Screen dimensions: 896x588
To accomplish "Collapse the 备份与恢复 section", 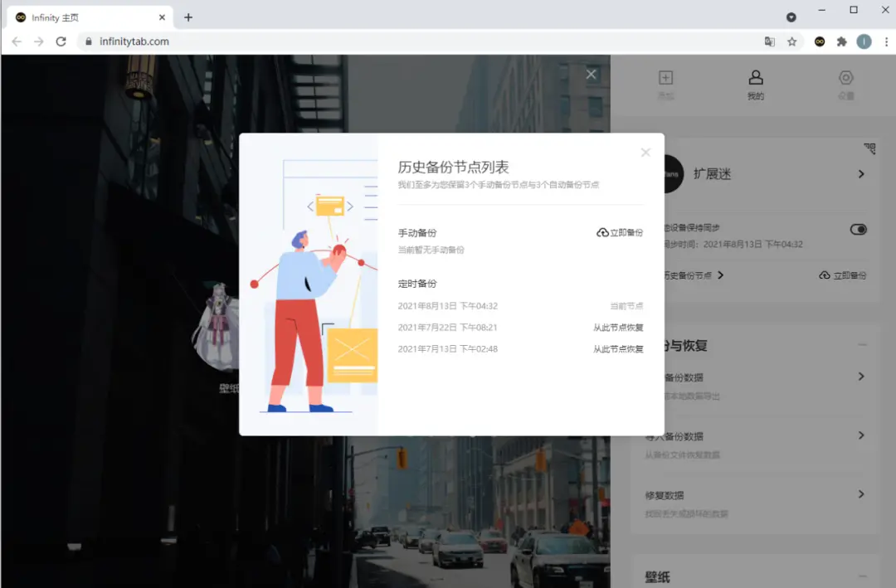I will point(863,343).
